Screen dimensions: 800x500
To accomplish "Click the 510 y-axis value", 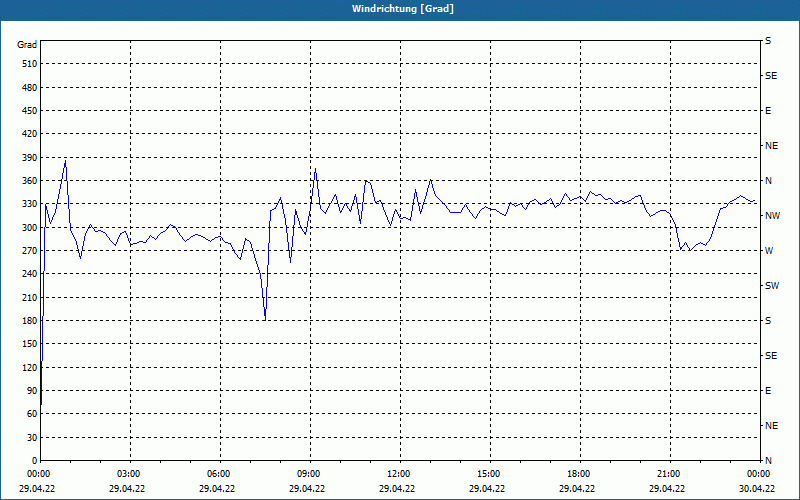I will [30, 64].
